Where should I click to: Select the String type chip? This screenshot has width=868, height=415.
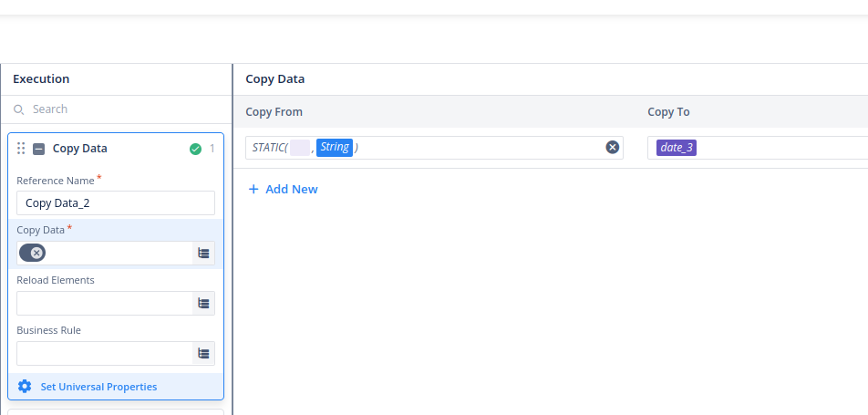tap(335, 148)
